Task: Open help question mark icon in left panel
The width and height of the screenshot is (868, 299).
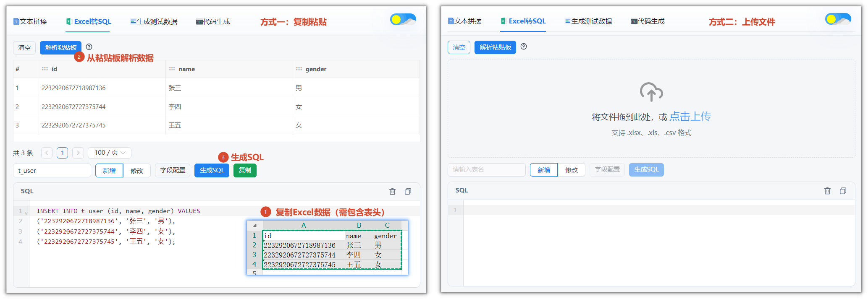Action: tap(89, 47)
